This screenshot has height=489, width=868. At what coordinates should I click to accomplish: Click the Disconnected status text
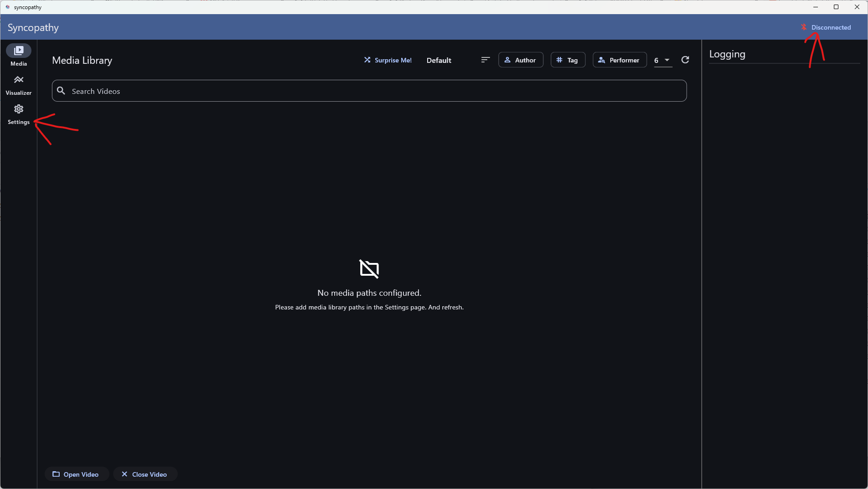tap(831, 27)
